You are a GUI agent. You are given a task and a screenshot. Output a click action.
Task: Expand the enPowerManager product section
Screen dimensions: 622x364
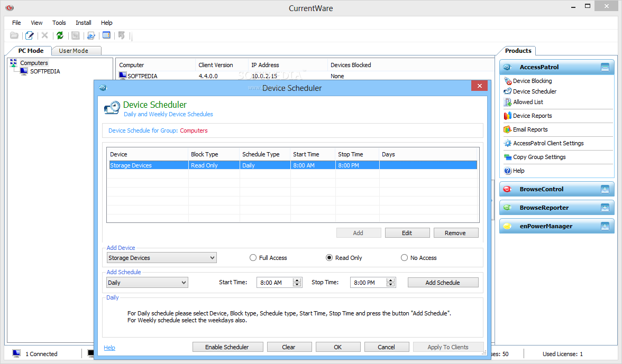(605, 226)
